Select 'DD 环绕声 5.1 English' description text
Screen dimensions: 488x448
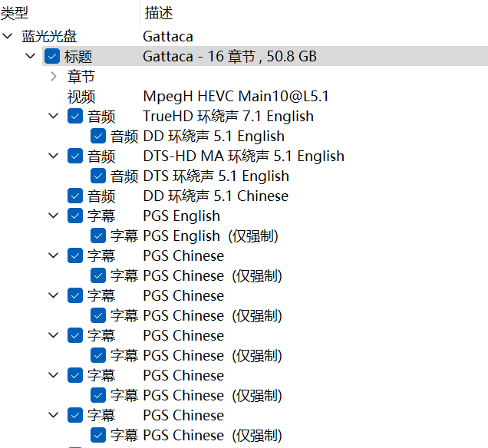point(214,137)
